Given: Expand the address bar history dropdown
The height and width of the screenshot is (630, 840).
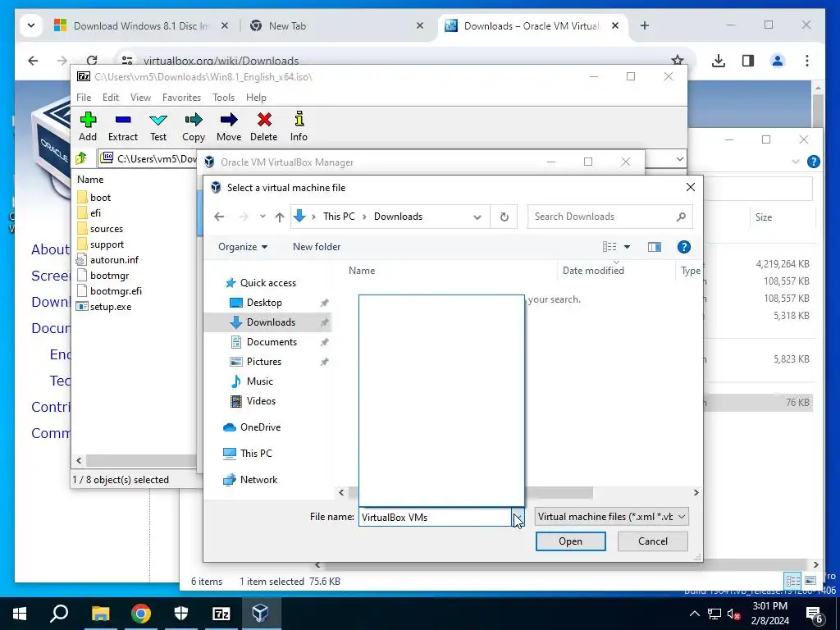Looking at the screenshot, I should click(x=477, y=217).
